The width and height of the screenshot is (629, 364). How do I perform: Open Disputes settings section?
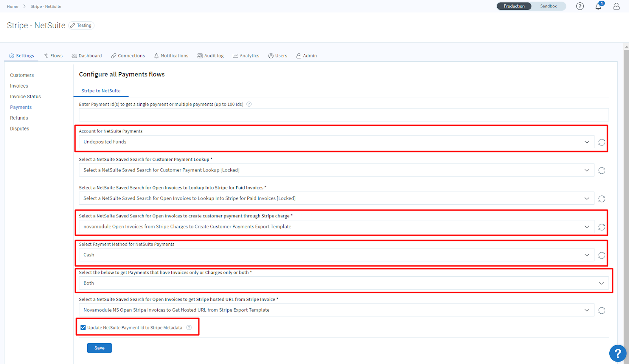20,129
